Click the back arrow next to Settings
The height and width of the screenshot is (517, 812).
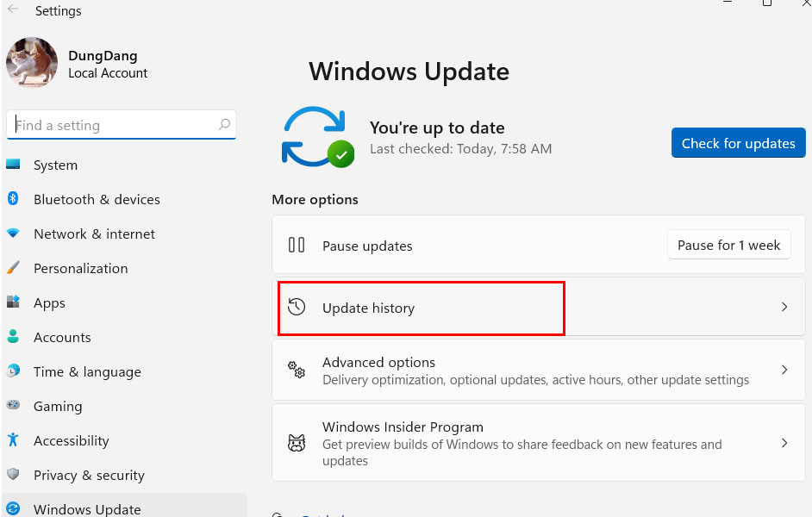coord(13,9)
